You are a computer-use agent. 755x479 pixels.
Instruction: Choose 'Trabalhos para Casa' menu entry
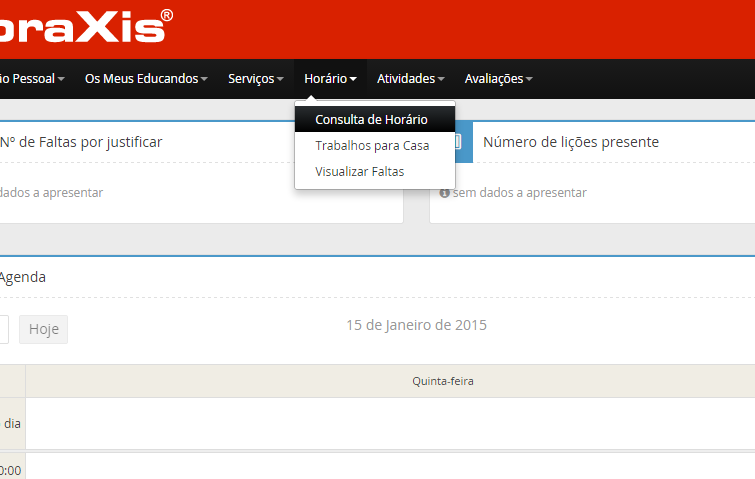pos(372,146)
